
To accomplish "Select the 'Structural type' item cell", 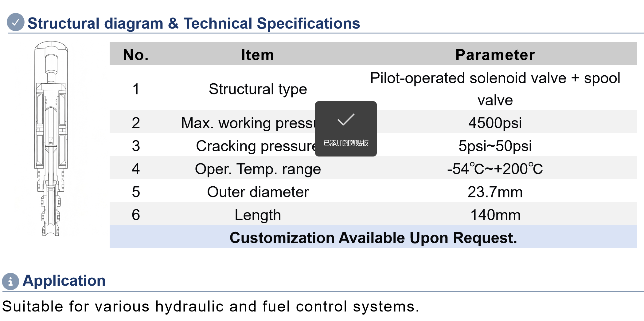I will pos(258,89).
